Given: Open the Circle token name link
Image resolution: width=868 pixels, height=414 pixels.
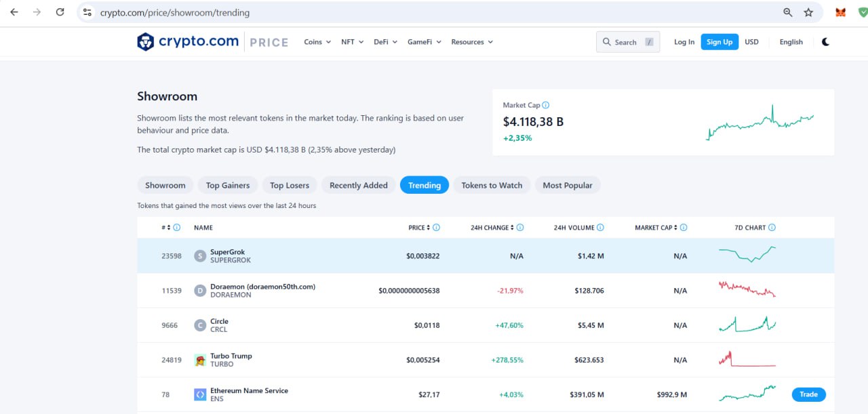Looking at the screenshot, I should tap(219, 321).
